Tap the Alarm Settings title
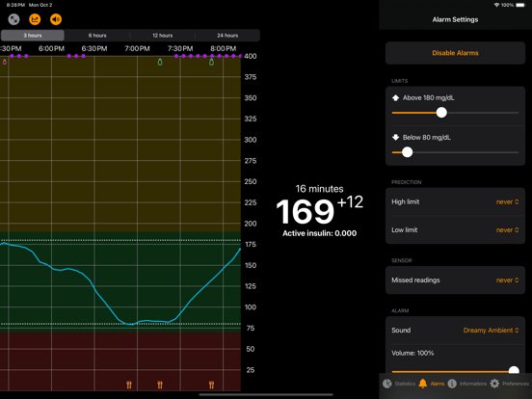Viewport: 532px width, 399px height. pos(455,19)
